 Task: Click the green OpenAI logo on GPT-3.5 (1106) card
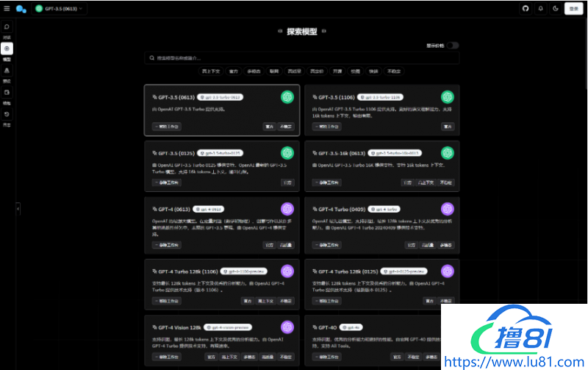tap(447, 97)
